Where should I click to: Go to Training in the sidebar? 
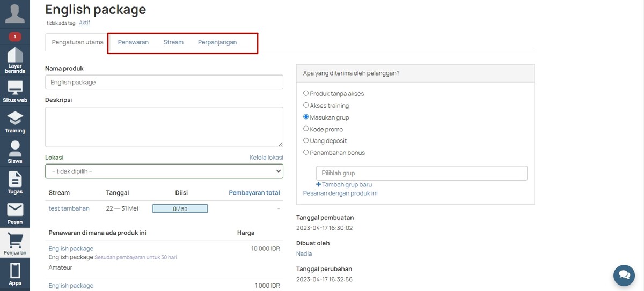[15, 122]
